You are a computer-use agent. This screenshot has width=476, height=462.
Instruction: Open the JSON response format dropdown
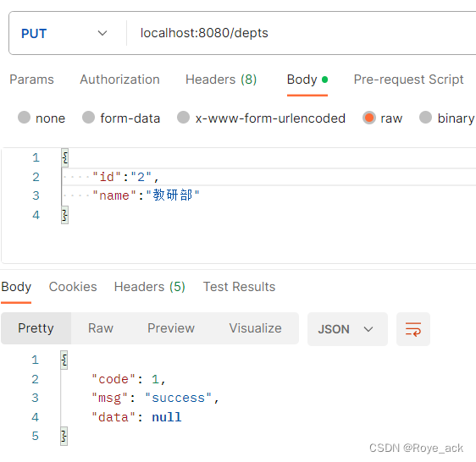click(347, 329)
